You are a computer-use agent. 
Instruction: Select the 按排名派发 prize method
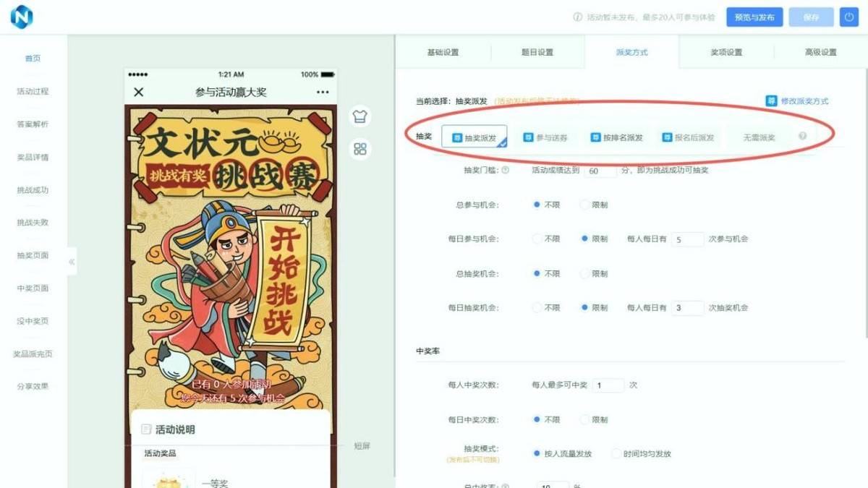(616, 137)
